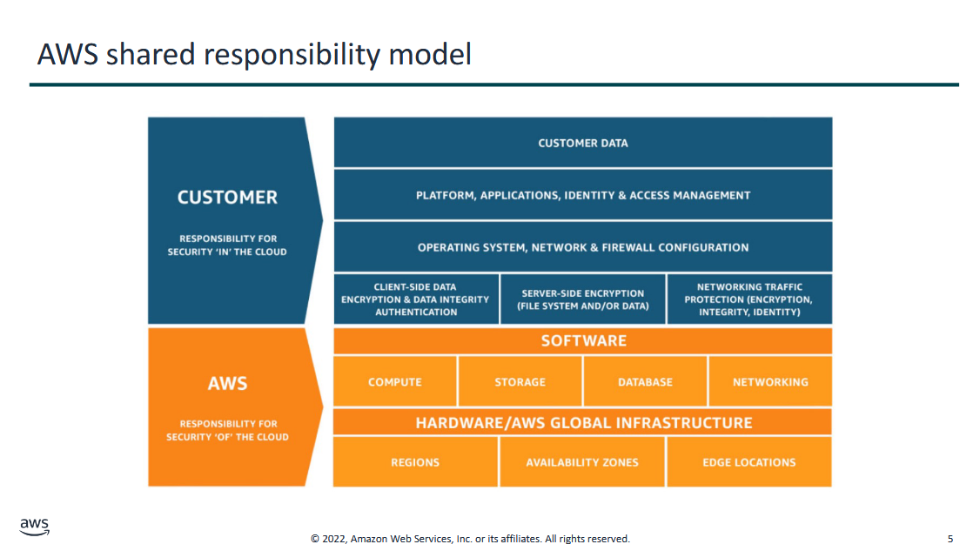Select the orange Software header bar
The height and width of the screenshot is (551, 980).
pos(582,340)
